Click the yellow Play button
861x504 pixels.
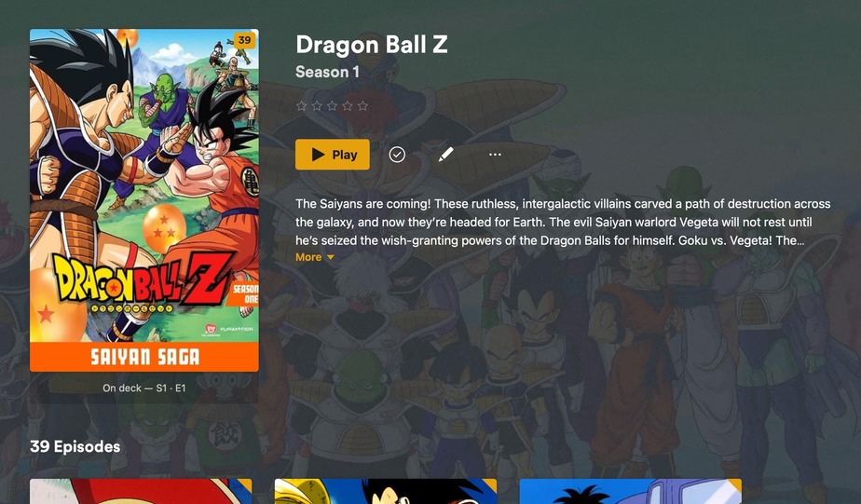pos(333,155)
